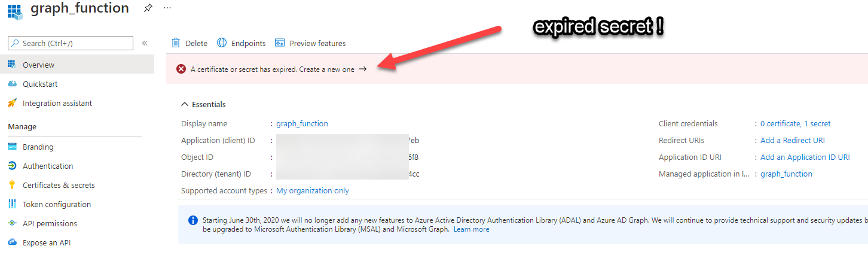The height and width of the screenshot is (258, 868).
Task: Click the Object ID label
Action: pyautogui.click(x=197, y=157)
